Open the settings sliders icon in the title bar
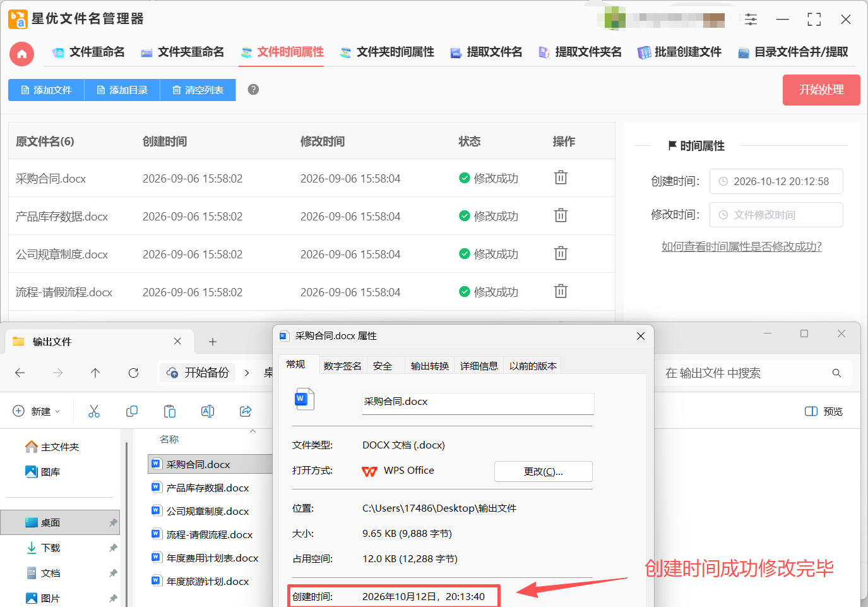This screenshot has height=607, width=868. click(x=751, y=19)
